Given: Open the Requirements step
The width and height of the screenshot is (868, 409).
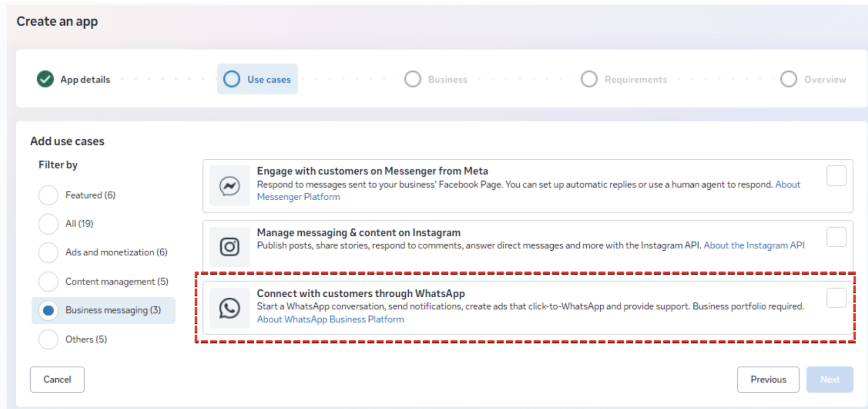Looking at the screenshot, I should tap(624, 79).
